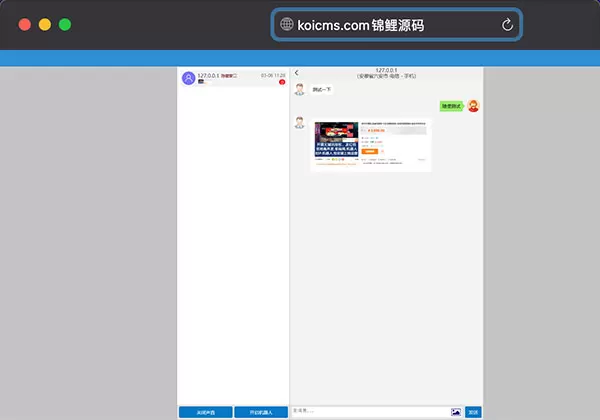Screen dimensions: 600x420
Task: Click the first white visitor message bubble
Action: (321, 90)
